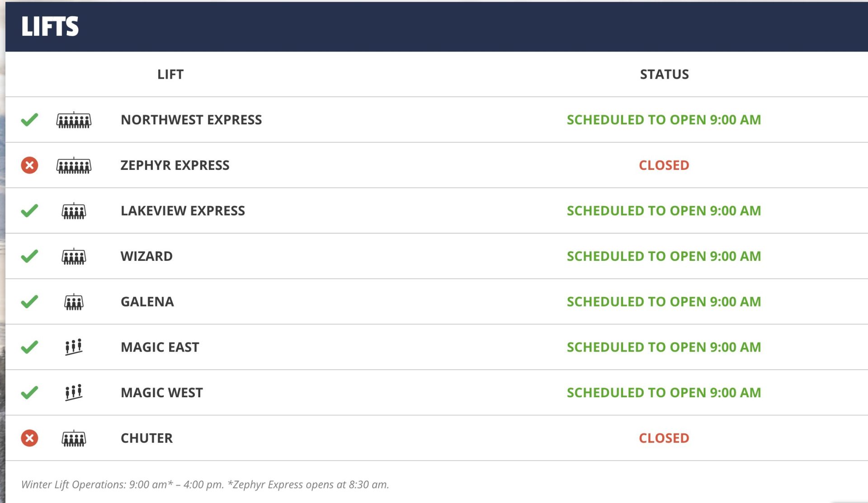Image resolution: width=868 pixels, height=503 pixels.
Task: Click Magic West's scheduled to open status
Action: pyautogui.click(x=664, y=393)
